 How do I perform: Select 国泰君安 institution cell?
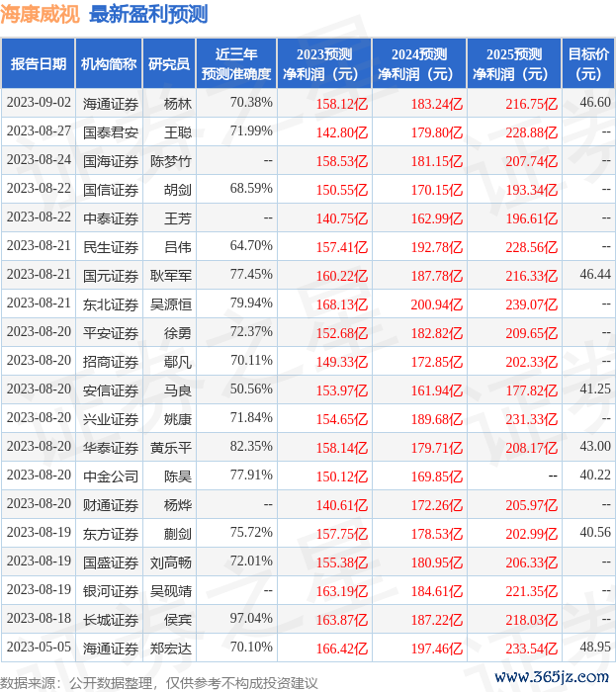111,132
